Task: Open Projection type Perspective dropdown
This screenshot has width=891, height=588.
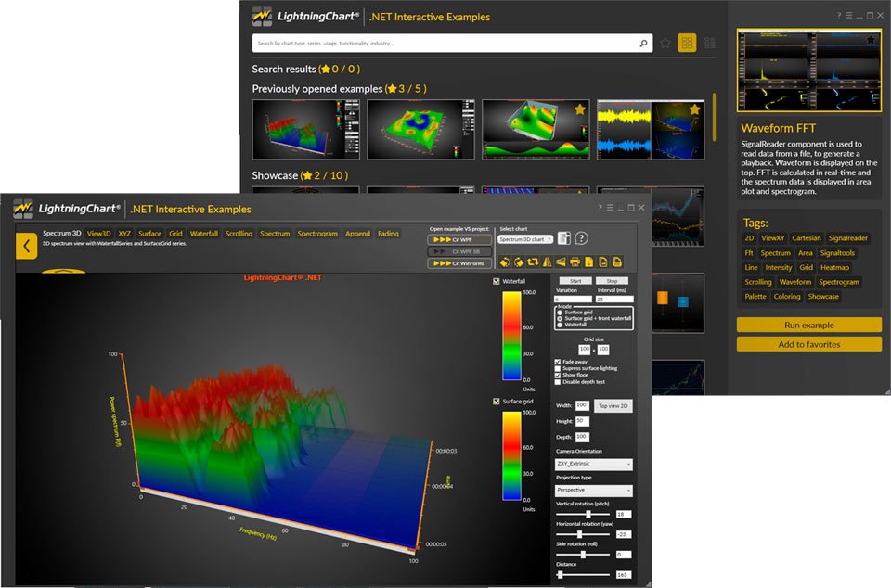Action: pyautogui.click(x=593, y=491)
